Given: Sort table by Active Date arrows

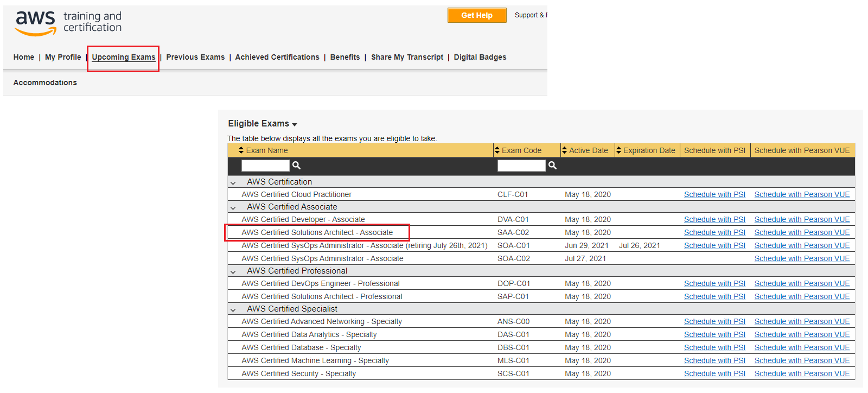Looking at the screenshot, I should coord(564,150).
